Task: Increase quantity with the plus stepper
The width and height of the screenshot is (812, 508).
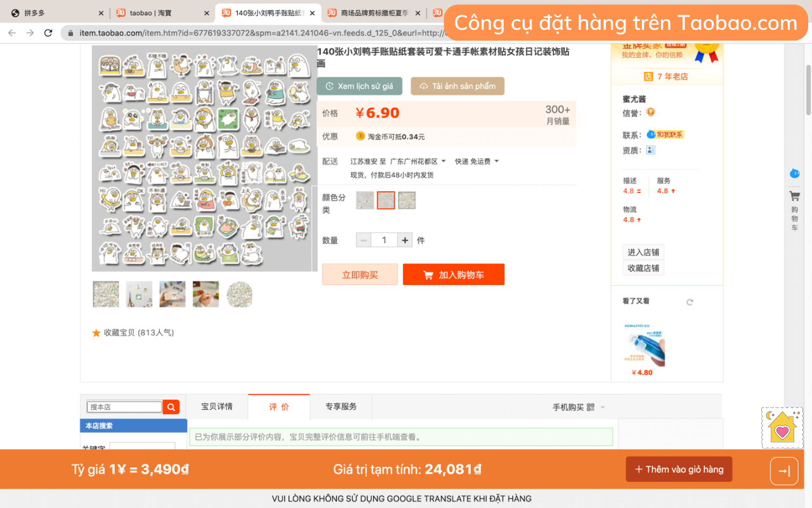Action: coord(405,240)
